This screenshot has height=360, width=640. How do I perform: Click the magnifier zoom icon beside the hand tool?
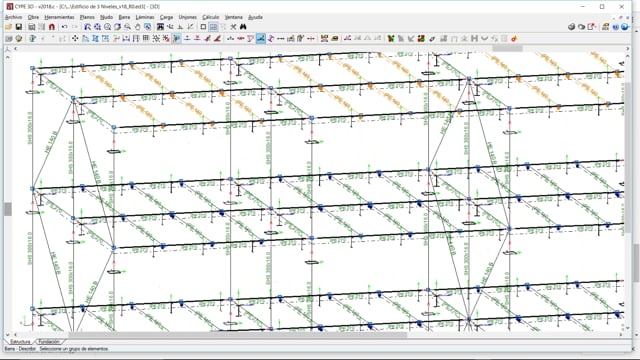coord(128,27)
